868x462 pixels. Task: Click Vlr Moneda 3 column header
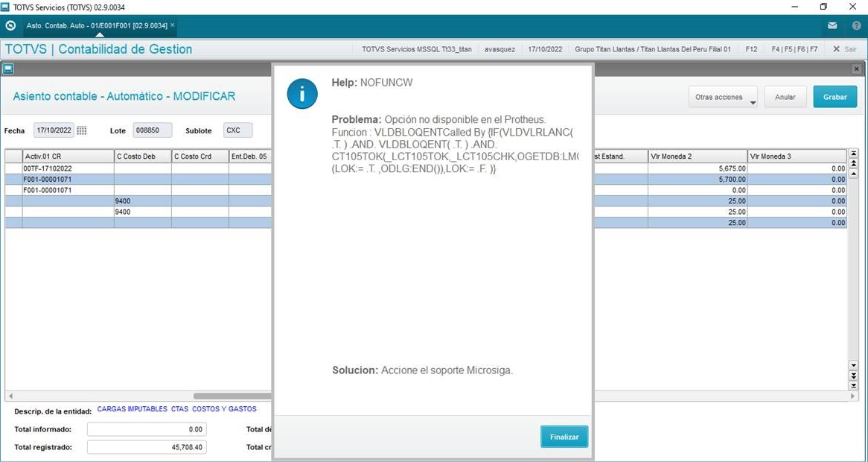[x=798, y=156]
